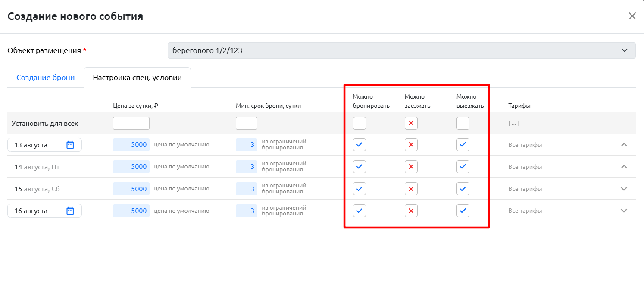This screenshot has width=644, height=283.
Task: Focus the price field for all dates
Action: coord(131,123)
